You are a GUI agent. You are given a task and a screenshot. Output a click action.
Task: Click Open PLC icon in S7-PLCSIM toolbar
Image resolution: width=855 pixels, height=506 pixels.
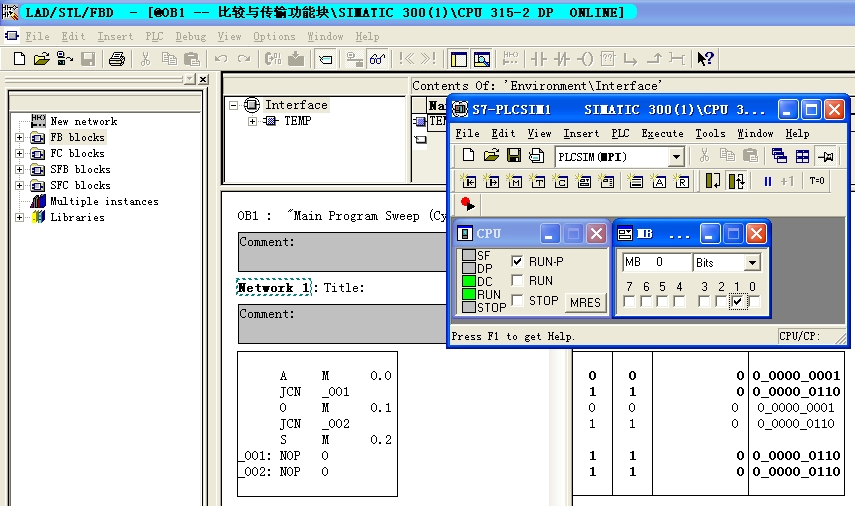[491, 156]
